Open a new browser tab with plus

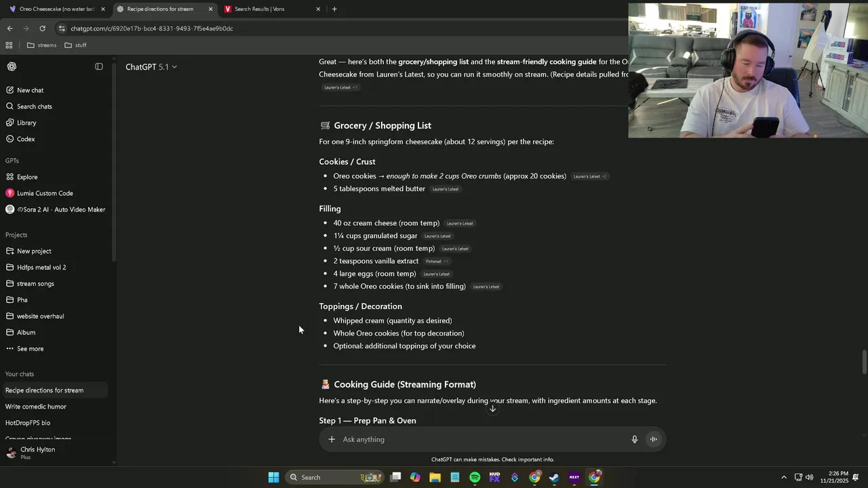(334, 9)
